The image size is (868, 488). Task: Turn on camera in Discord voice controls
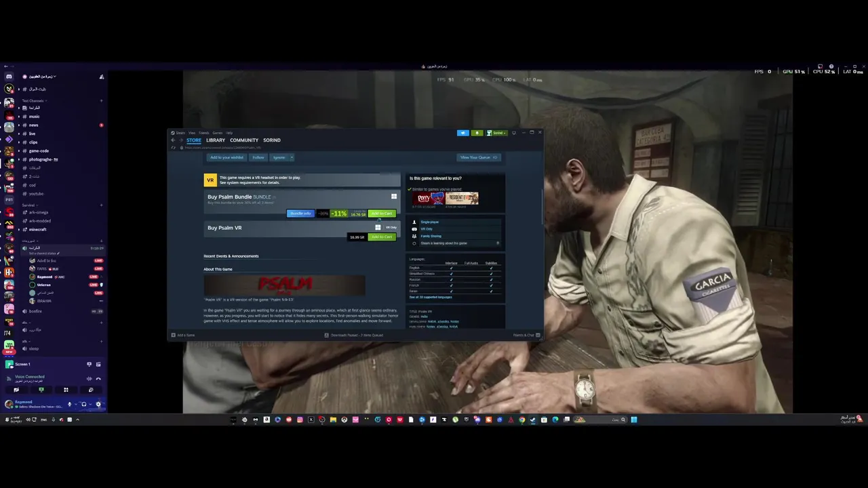pyautogui.click(x=16, y=390)
